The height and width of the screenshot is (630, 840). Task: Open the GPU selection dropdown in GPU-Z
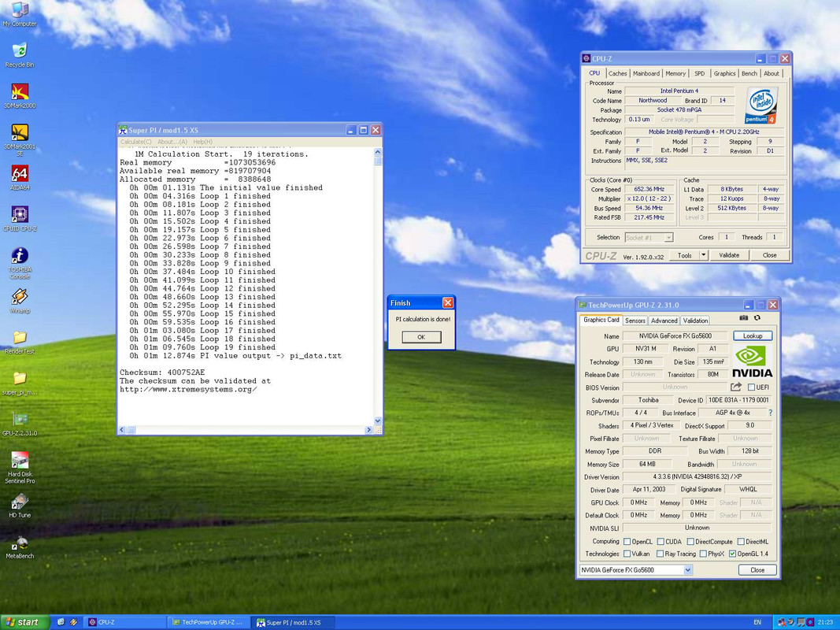tap(688, 570)
